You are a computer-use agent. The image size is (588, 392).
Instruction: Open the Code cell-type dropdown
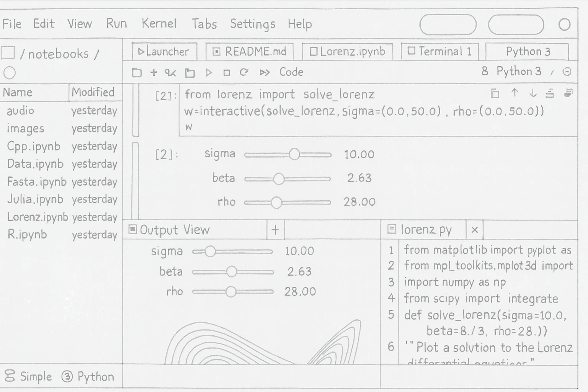pos(292,72)
